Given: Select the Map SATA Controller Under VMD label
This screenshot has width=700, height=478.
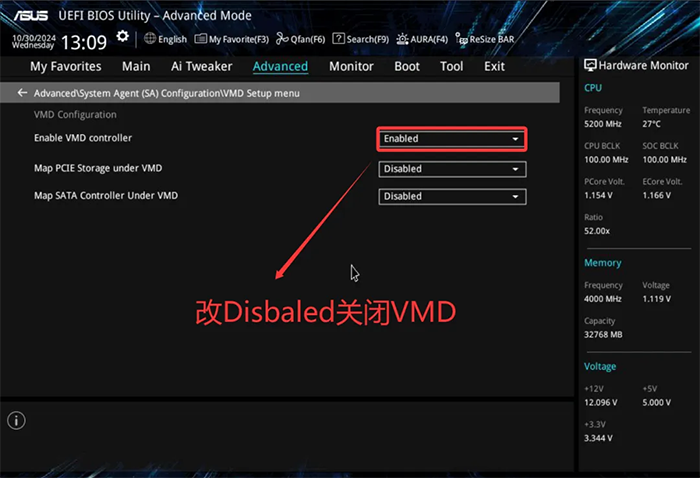Looking at the screenshot, I should coord(106,195).
